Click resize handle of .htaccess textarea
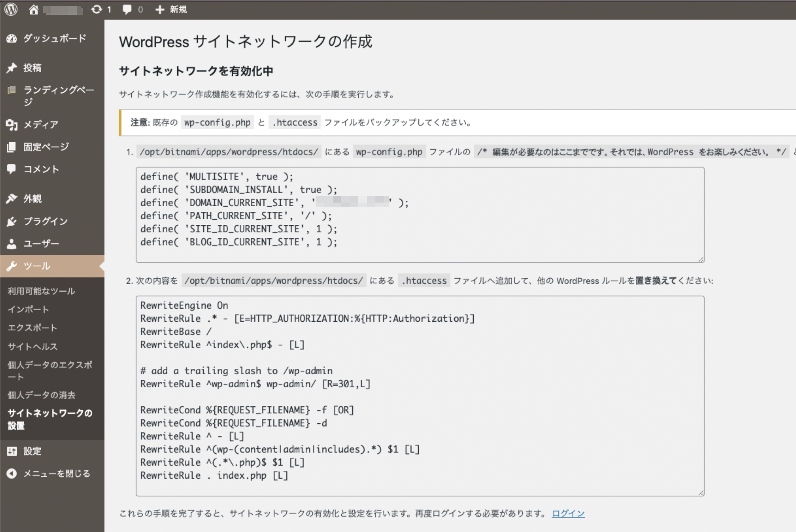Viewport: 796px width, 532px height. 701,493
